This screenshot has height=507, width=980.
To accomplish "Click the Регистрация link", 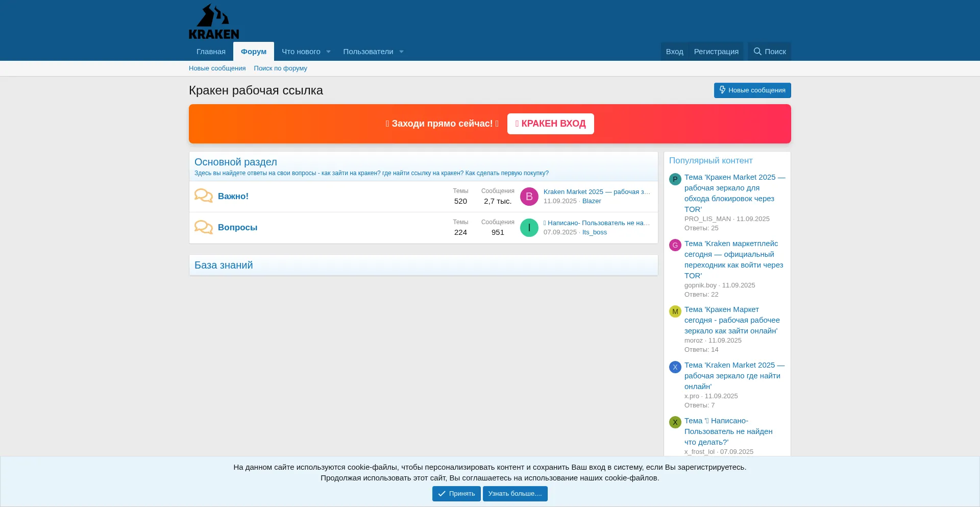I will click(716, 52).
